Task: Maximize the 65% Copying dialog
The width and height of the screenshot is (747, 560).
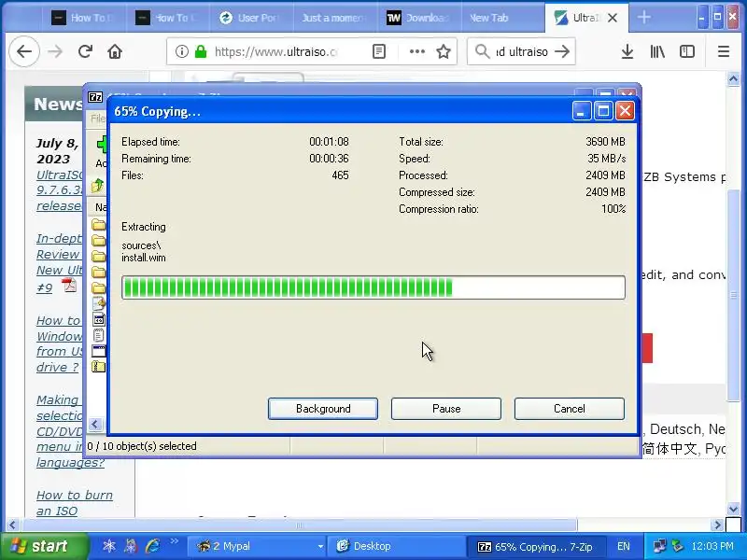Action: pyautogui.click(x=603, y=111)
